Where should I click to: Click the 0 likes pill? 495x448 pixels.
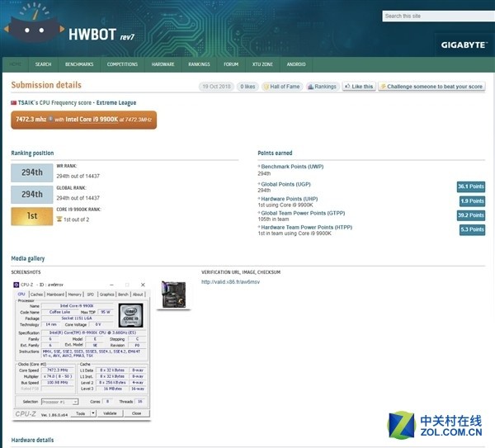247,87
